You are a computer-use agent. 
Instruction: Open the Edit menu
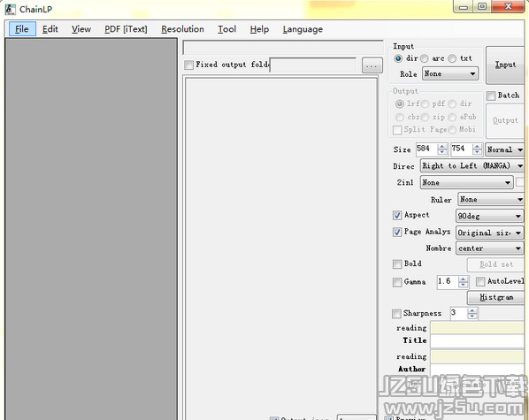(x=50, y=29)
